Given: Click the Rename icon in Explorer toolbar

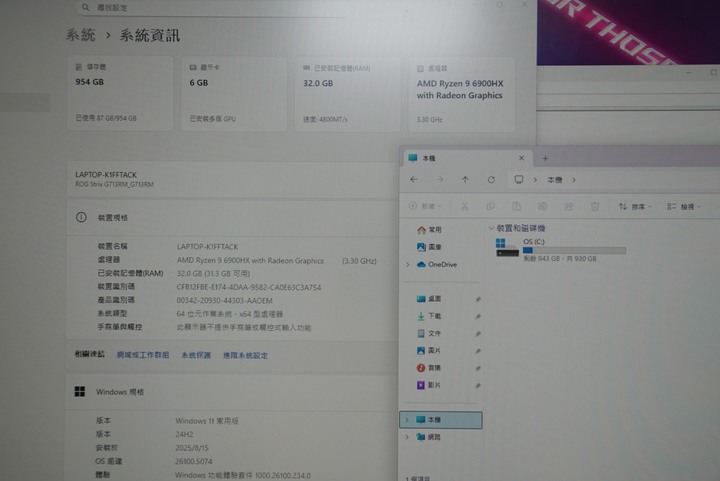Looking at the screenshot, I should click(x=542, y=207).
